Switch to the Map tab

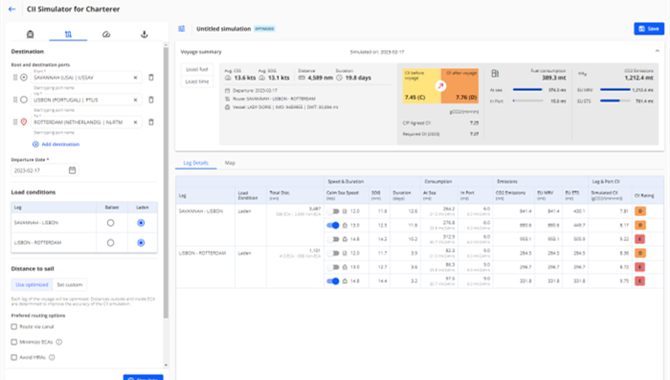click(x=230, y=163)
